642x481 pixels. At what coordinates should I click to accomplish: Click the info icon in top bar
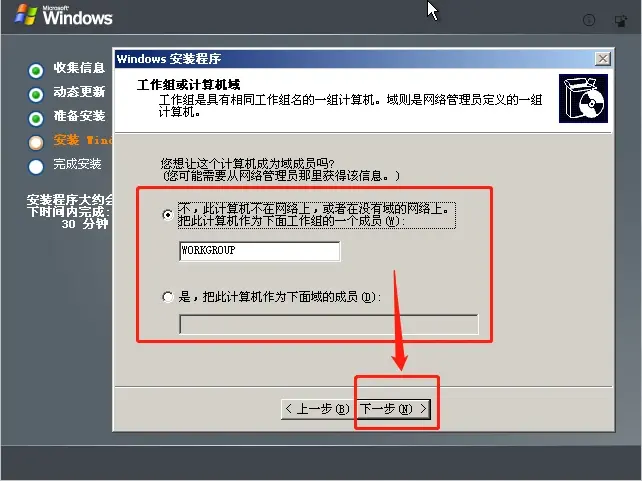589,20
